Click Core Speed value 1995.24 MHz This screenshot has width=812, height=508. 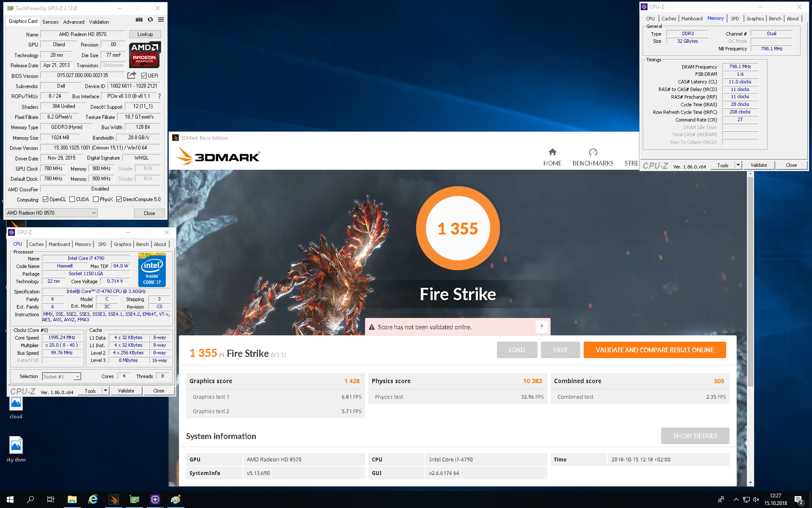pyautogui.click(x=62, y=337)
